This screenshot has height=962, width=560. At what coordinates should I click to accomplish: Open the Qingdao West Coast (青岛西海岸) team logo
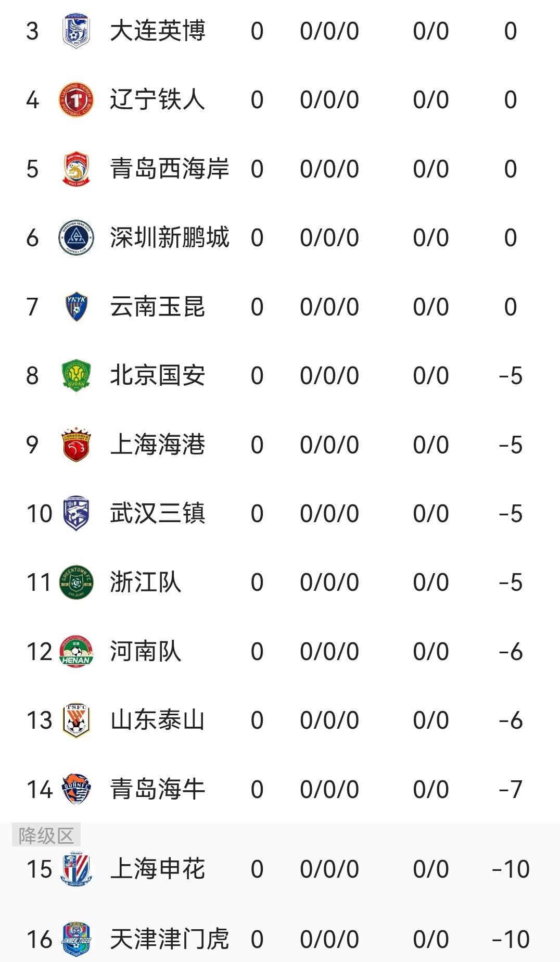pyautogui.click(x=76, y=169)
